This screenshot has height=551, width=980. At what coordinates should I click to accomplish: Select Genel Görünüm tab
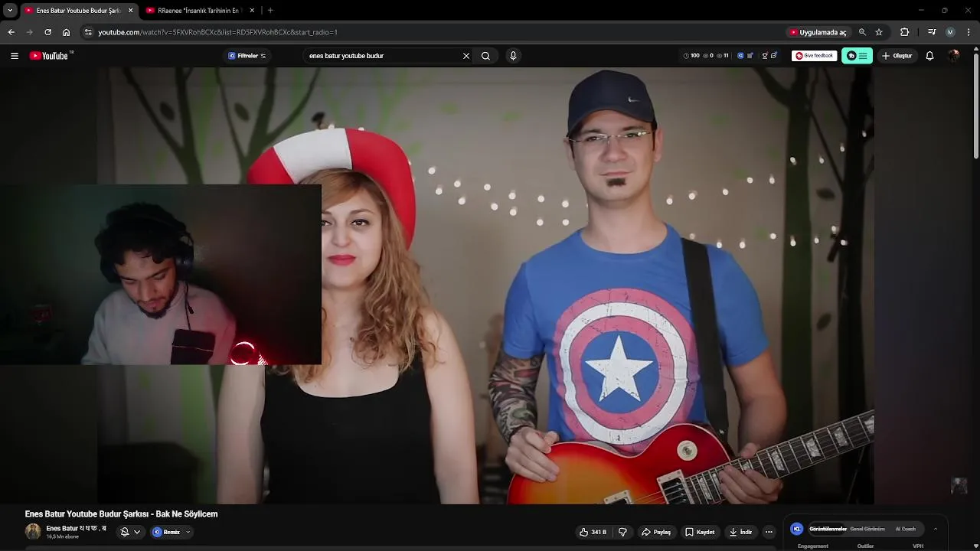[x=867, y=529]
